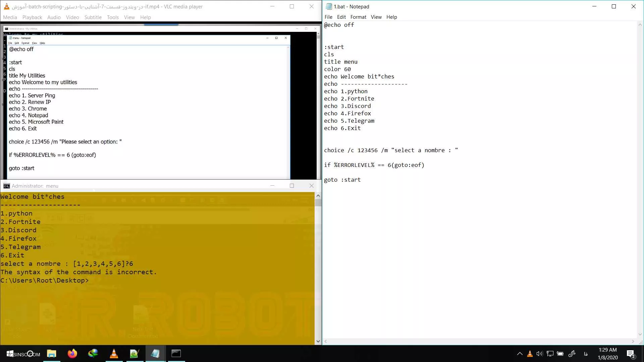Open Edit menu in 1.bat Notepad
This screenshot has height=362, width=644.
point(341,17)
